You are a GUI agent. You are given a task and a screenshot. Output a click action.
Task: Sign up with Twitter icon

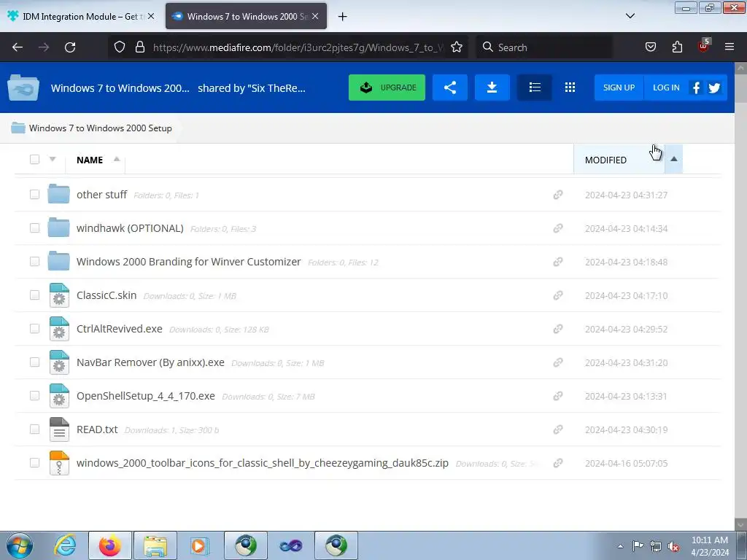pos(714,87)
